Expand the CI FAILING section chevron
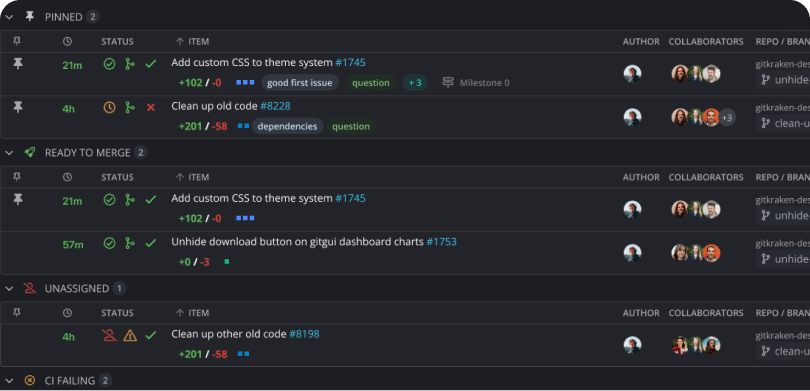Viewport: 810px width, 391px height. (x=9, y=381)
